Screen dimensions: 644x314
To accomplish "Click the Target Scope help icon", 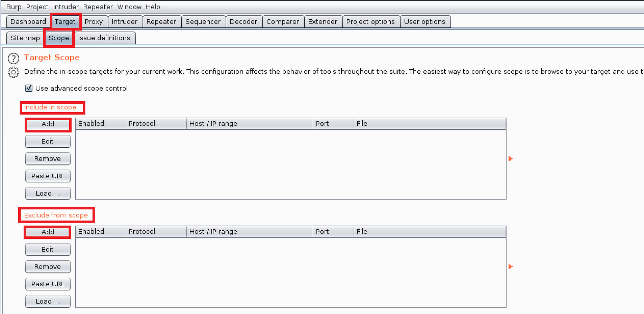I will point(13,59).
